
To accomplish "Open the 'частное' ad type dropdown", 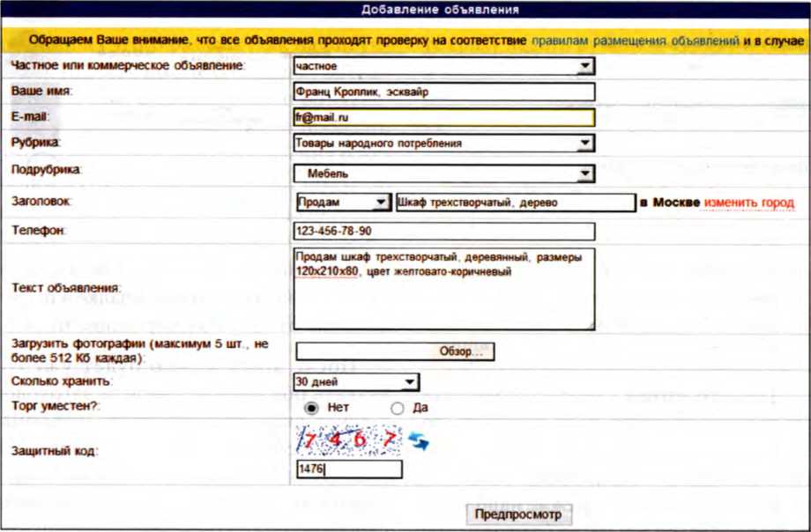I will coord(443,66).
